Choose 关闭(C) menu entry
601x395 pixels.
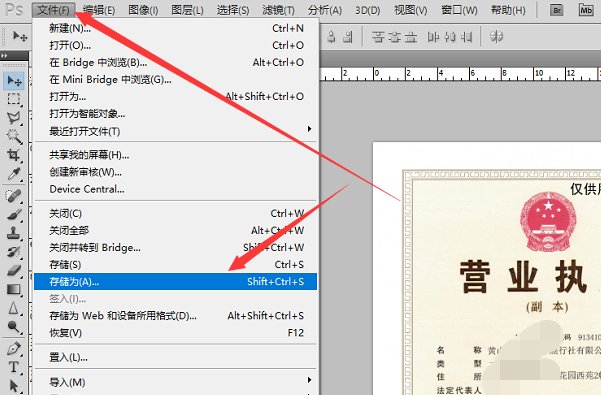176,213
